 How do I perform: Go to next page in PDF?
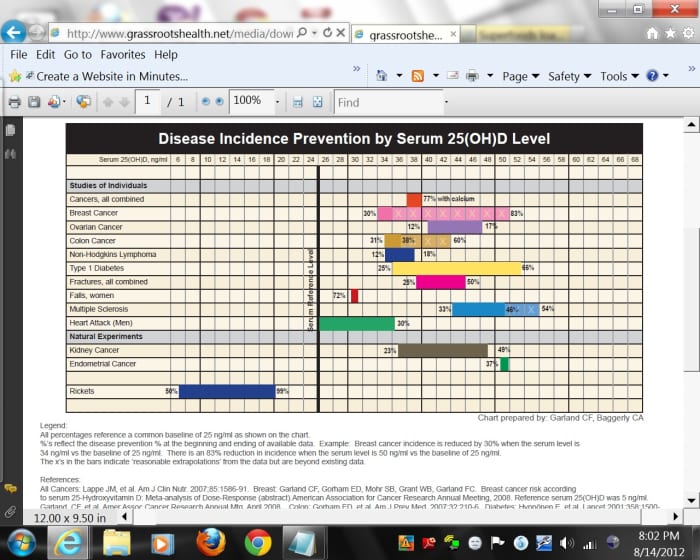click(x=125, y=103)
